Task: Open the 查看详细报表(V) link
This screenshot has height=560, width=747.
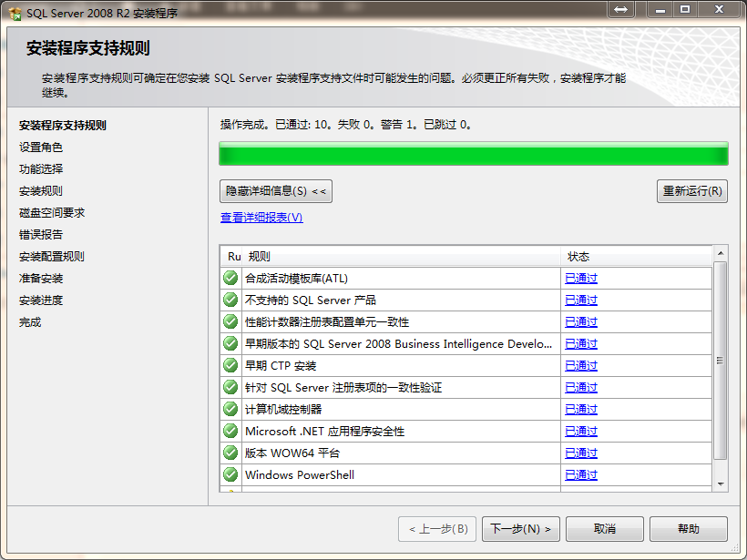Action: (261, 218)
